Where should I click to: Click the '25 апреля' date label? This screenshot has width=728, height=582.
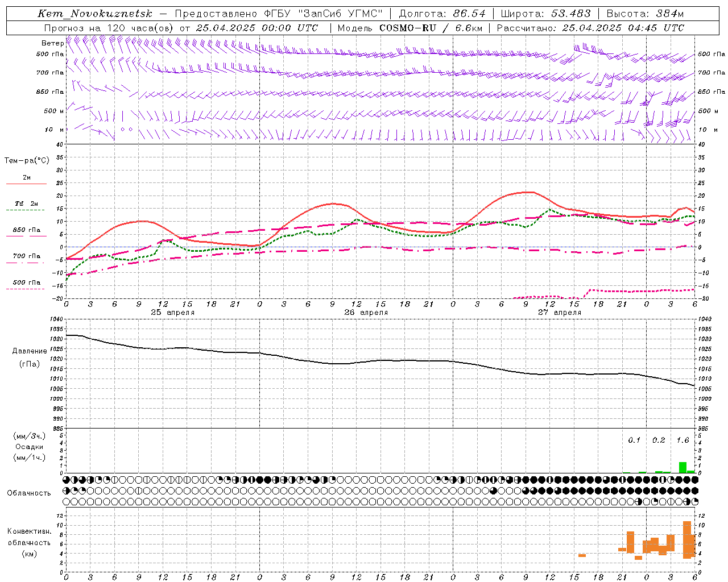coord(172,313)
